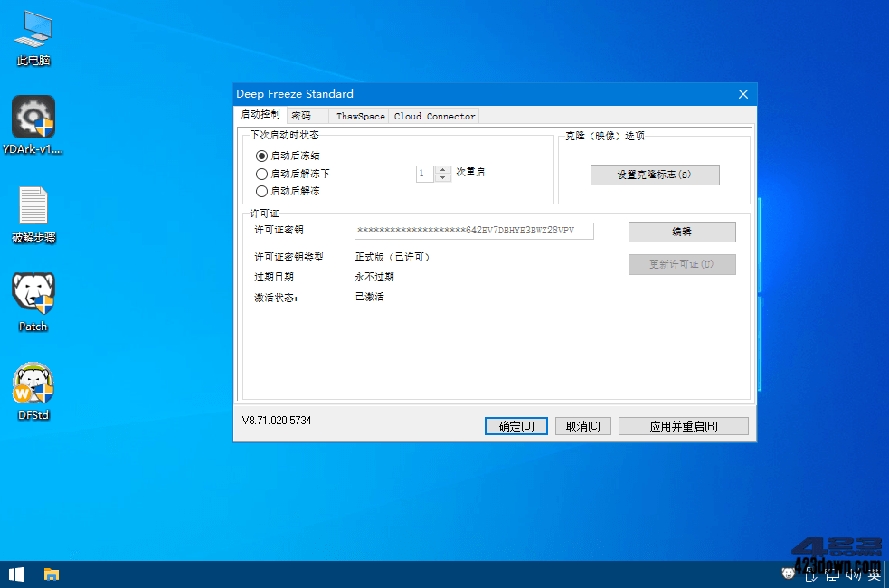
Task: Choose the 启动后解冻 boot state
Action: point(262,191)
